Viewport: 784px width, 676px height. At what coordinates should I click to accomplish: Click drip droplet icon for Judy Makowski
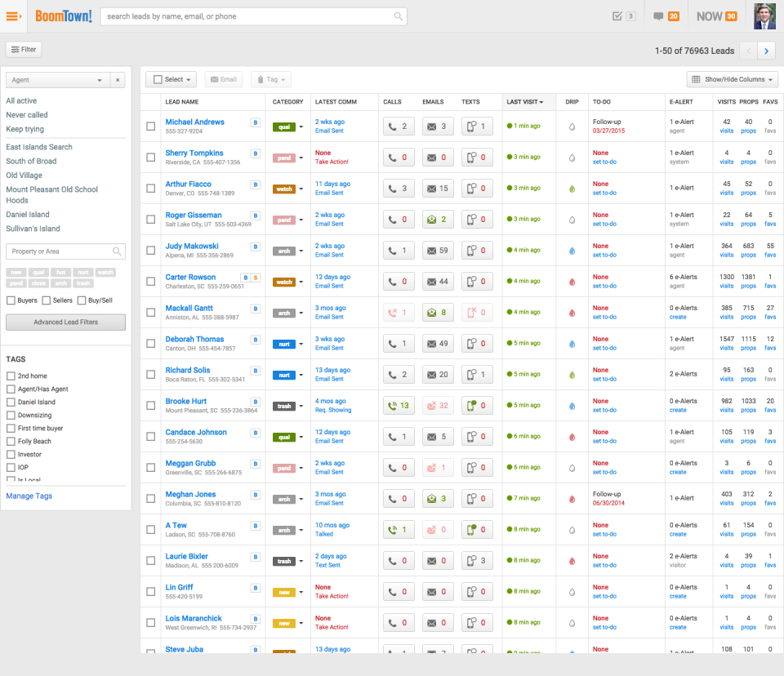click(x=572, y=251)
